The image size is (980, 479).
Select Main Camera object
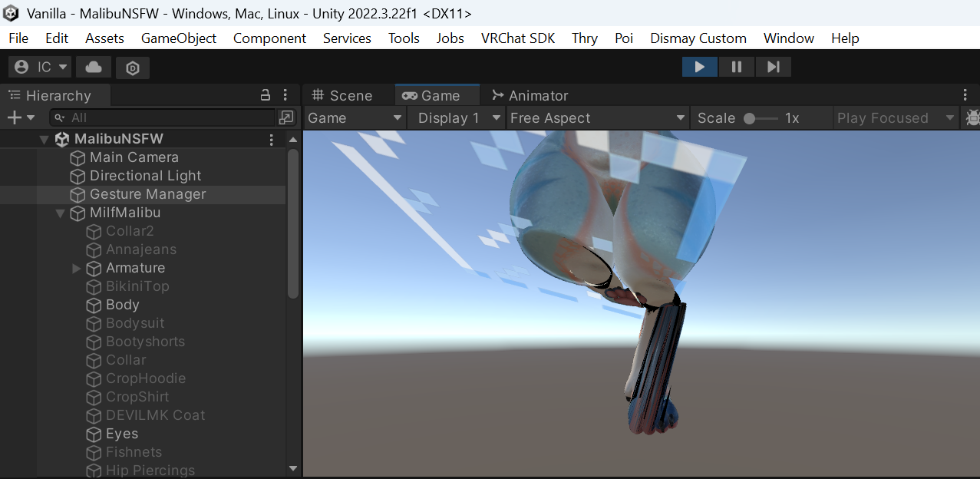point(134,157)
